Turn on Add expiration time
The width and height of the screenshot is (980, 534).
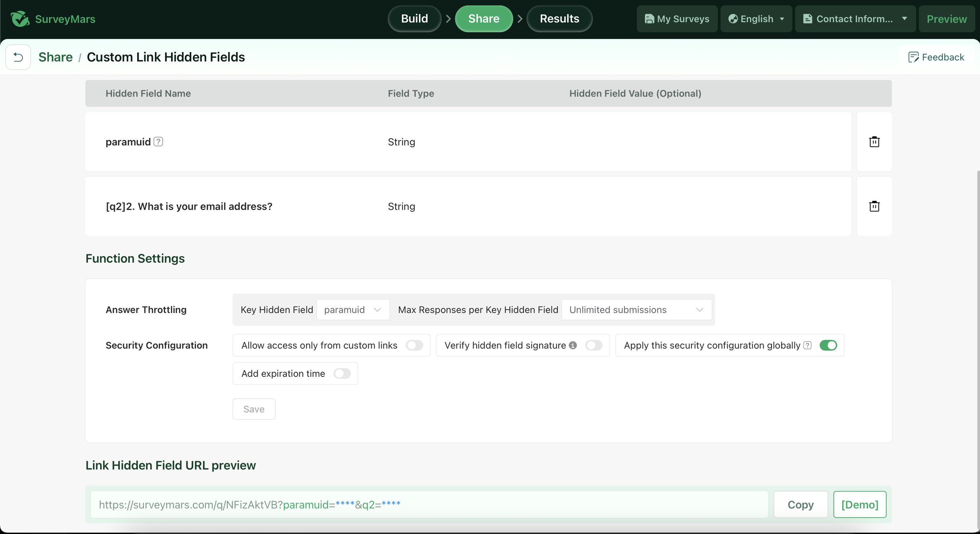coord(341,374)
